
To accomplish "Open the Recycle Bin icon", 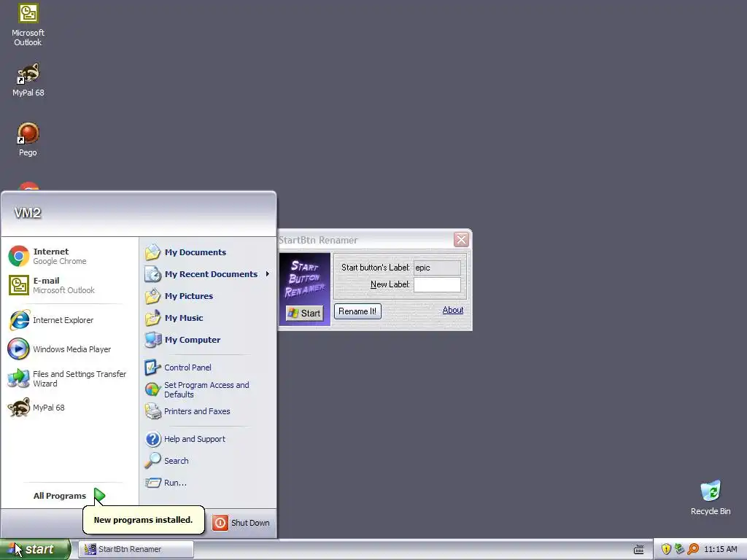I will (711, 497).
